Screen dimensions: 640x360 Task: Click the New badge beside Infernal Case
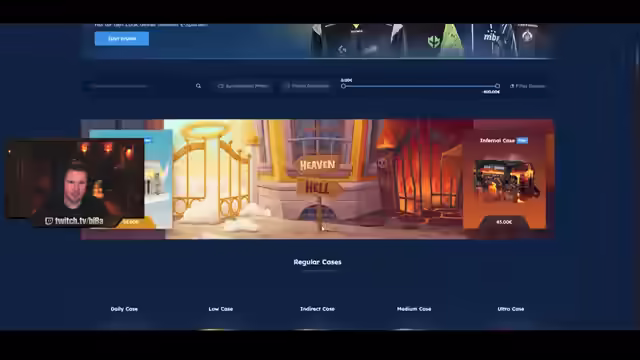522,140
